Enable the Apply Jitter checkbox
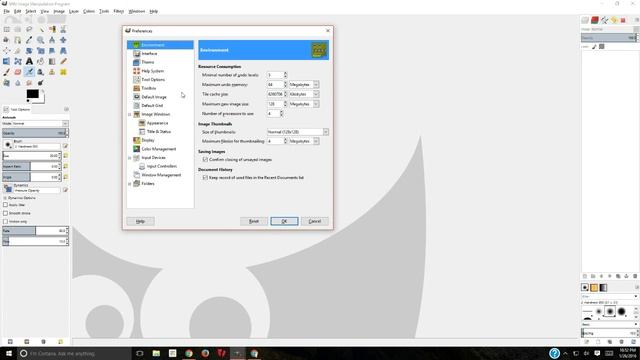Viewport: 640px width, 360px height. coord(5,205)
